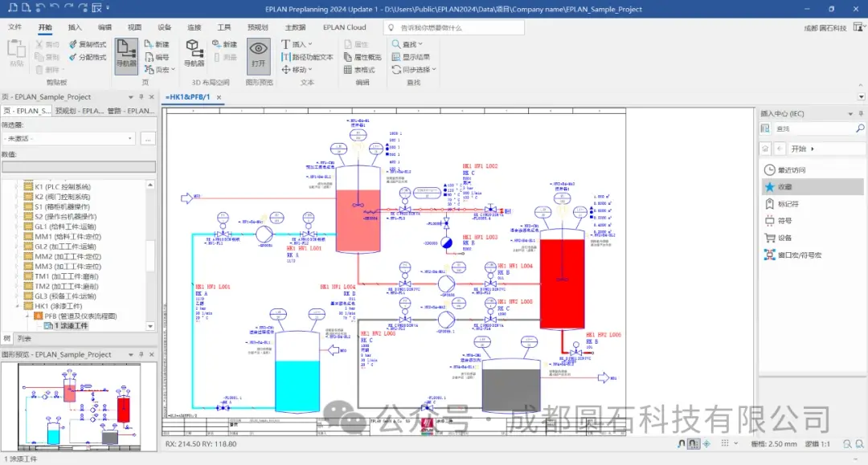Collapse the HK1 (涂漆工件) tree node
This screenshot has height=465, width=868.
pos(18,306)
